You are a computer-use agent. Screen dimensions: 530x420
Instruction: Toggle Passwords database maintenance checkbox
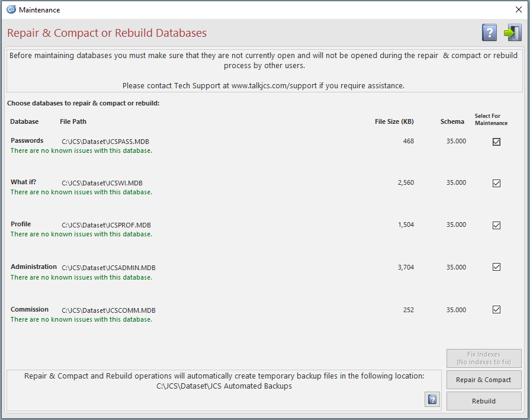[x=496, y=142]
